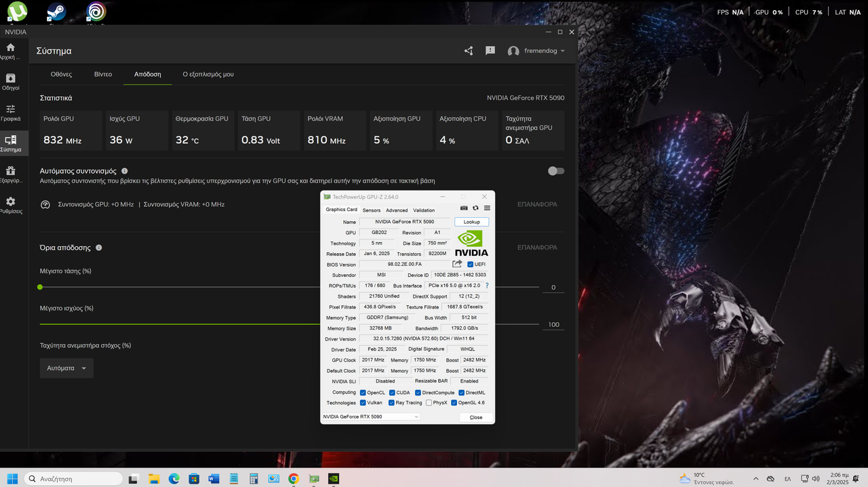Open the Αυτόματα fan speed dropdown
868x487 pixels.
pos(66,368)
